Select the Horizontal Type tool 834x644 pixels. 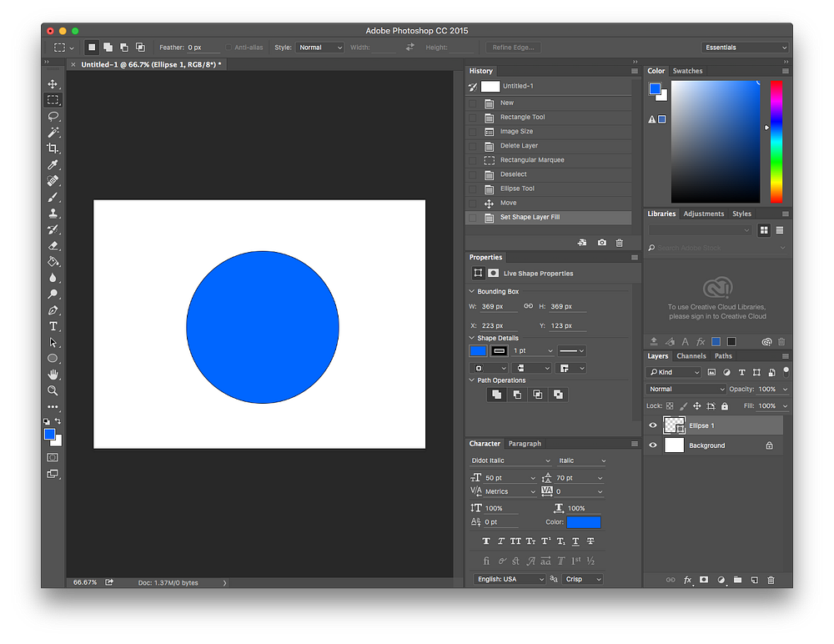53,326
